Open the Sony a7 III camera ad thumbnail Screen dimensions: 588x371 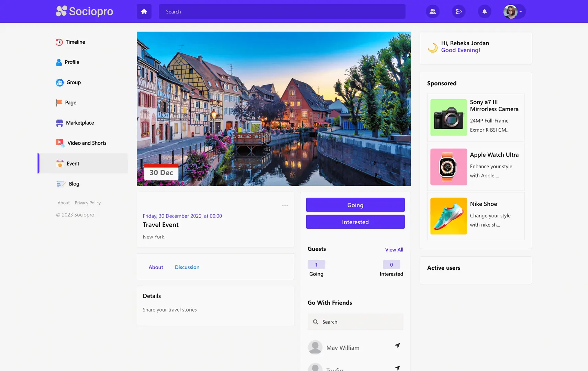click(x=448, y=117)
